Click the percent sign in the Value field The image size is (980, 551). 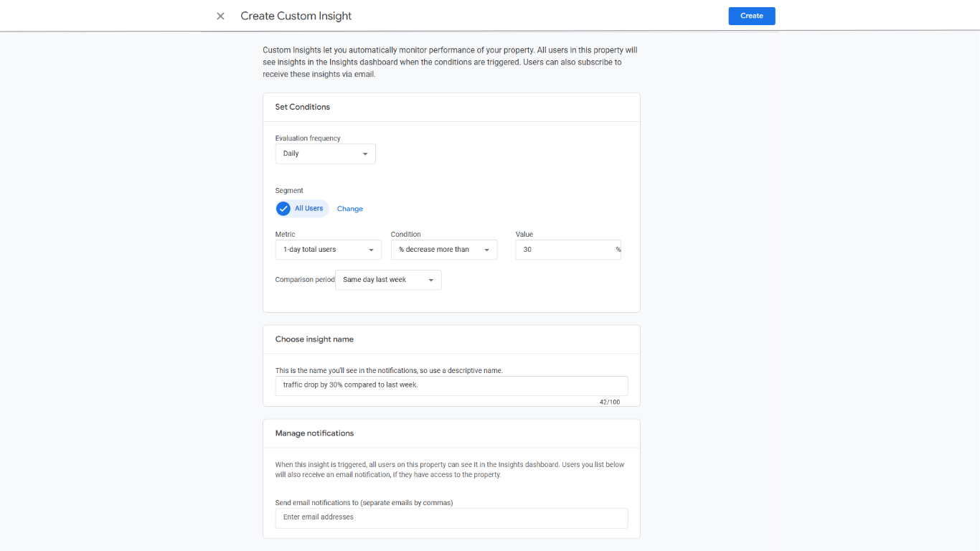[617, 250]
